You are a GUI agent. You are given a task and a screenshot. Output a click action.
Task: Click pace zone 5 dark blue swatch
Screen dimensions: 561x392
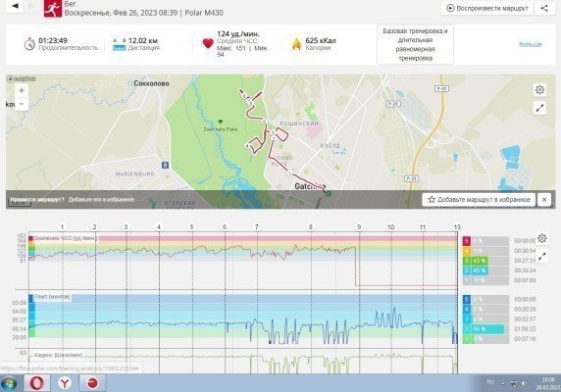[466, 300]
